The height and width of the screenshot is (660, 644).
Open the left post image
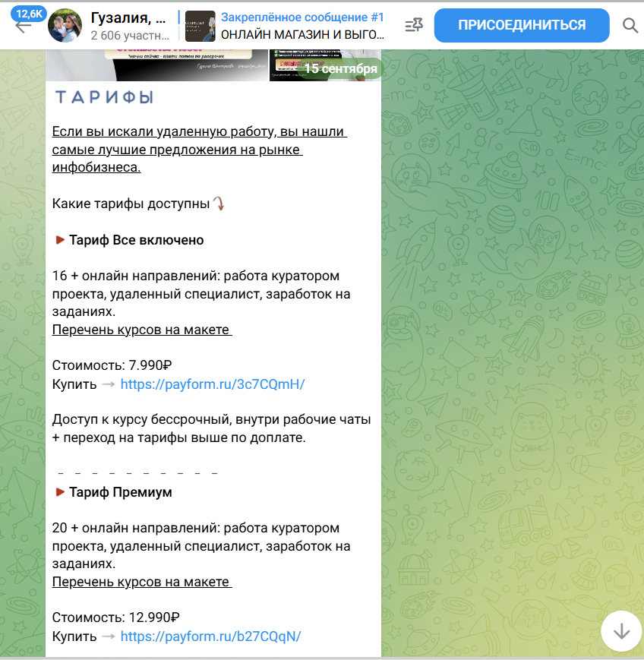(156, 65)
